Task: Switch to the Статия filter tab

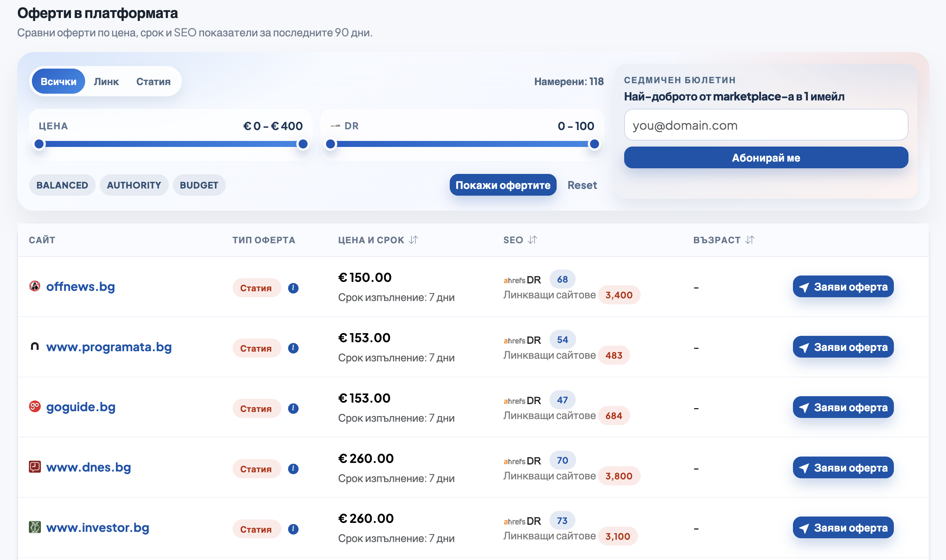Action: click(153, 81)
